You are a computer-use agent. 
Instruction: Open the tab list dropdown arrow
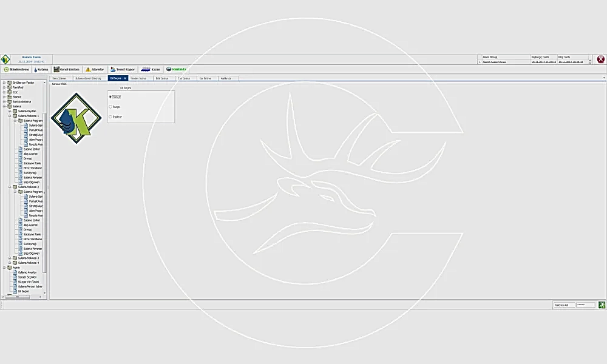point(604,78)
